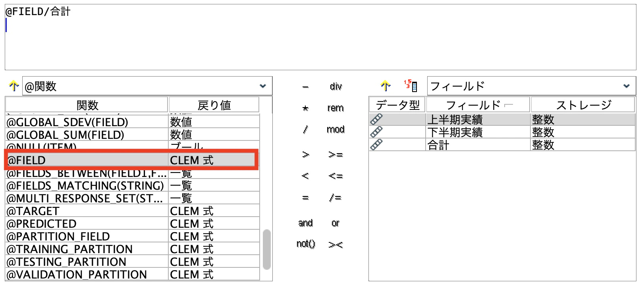Select the 合計 field name
The width and height of the screenshot is (644, 292).
point(438,145)
